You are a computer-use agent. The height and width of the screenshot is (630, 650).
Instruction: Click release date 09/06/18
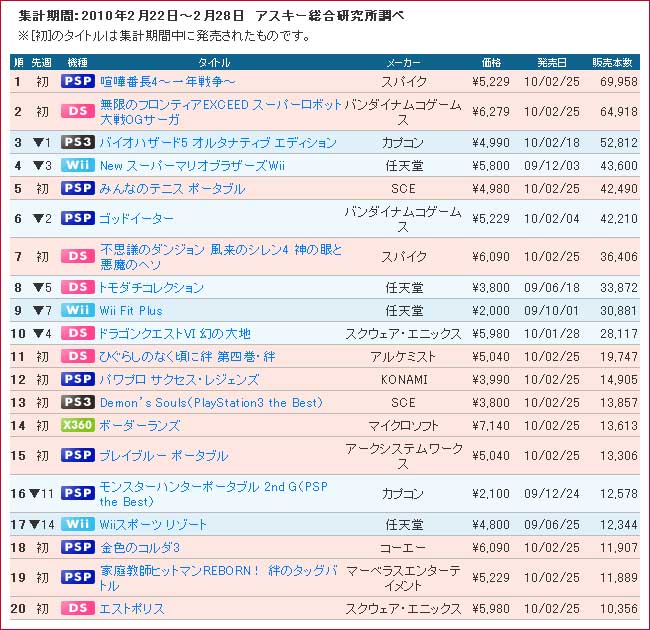(x=552, y=287)
